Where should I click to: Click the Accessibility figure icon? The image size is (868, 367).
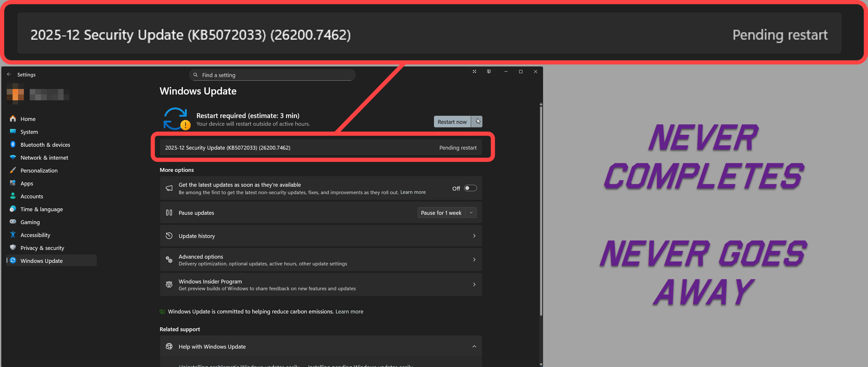click(x=13, y=235)
